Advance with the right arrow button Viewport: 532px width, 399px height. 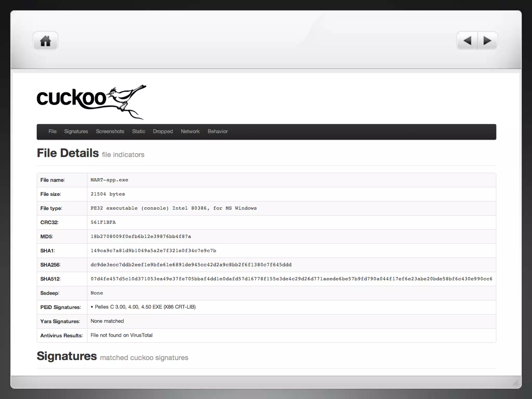point(487,41)
